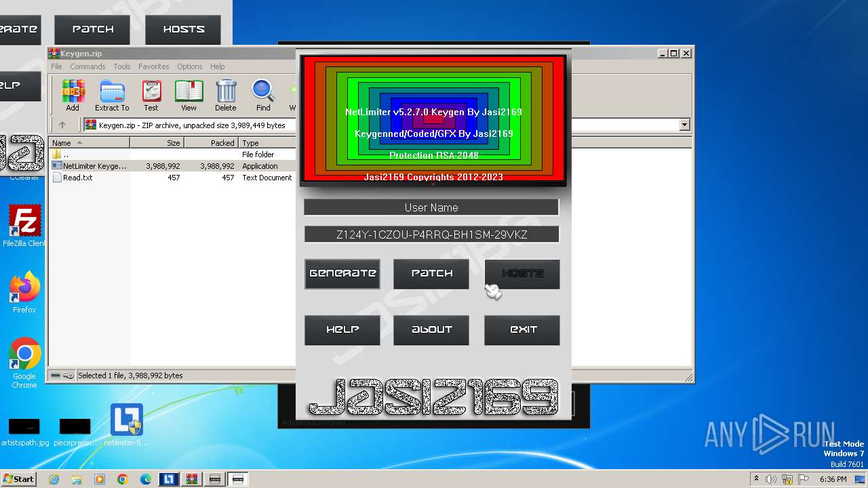This screenshot has height=488, width=868.
Task: Click the up-one-level arrow in WinRAR
Action: pos(62,125)
